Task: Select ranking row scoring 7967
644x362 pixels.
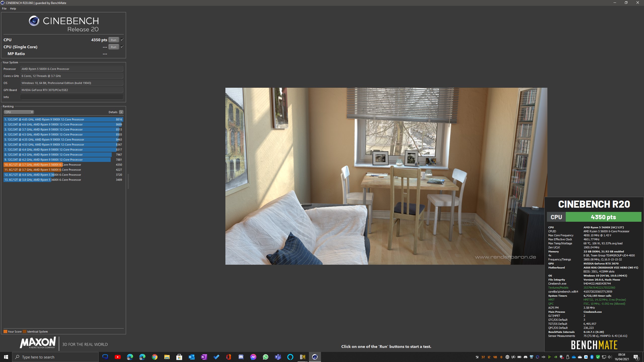Action: (63, 155)
